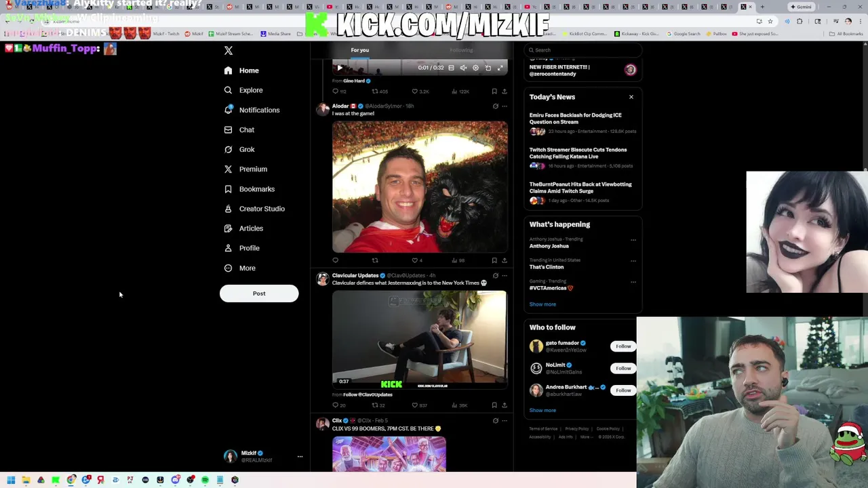868x488 pixels.
Task: Open Bookmarks in the sidebar
Action: 250,189
